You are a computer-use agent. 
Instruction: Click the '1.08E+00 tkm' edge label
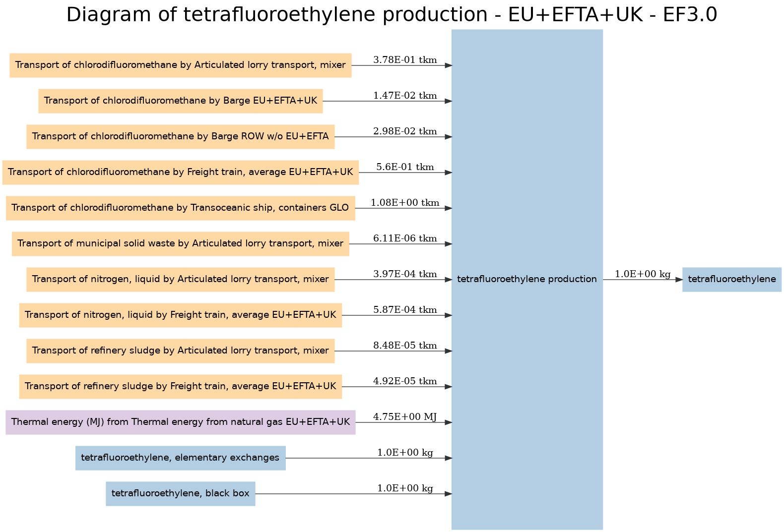pyautogui.click(x=405, y=203)
